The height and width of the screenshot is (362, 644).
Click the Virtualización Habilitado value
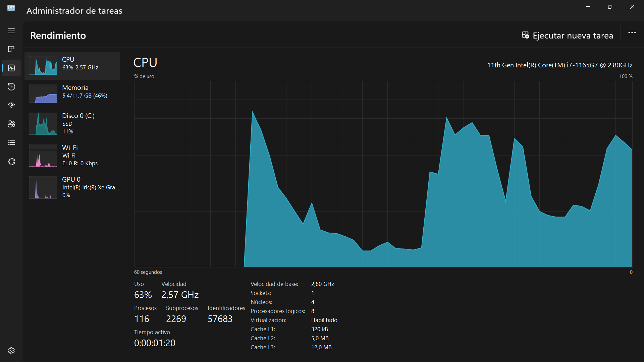tap(324, 320)
